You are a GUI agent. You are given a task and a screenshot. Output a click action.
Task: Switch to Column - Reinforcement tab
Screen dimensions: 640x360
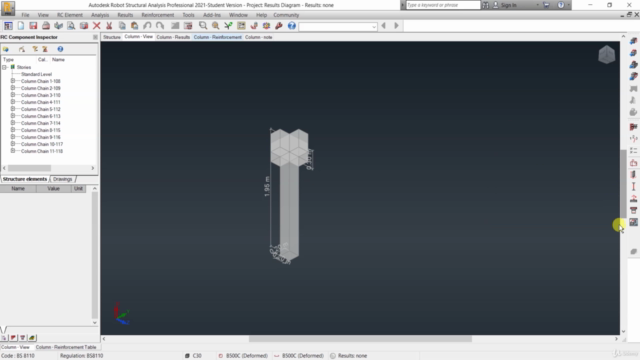point(218,37)
